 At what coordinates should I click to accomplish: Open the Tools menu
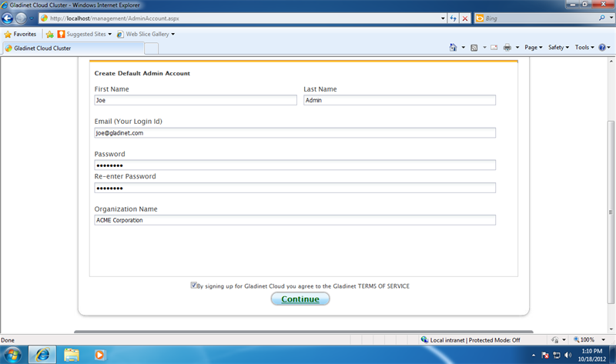[x=584, y=47]
